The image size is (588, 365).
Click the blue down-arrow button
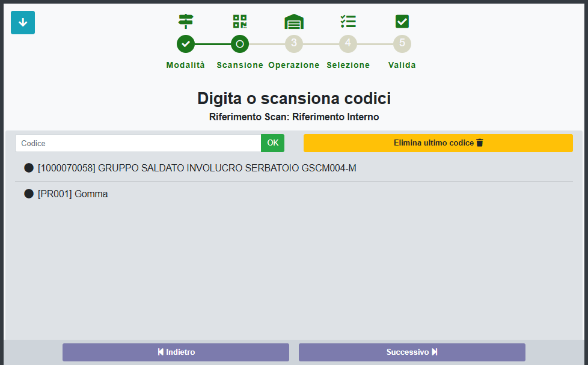23,22
